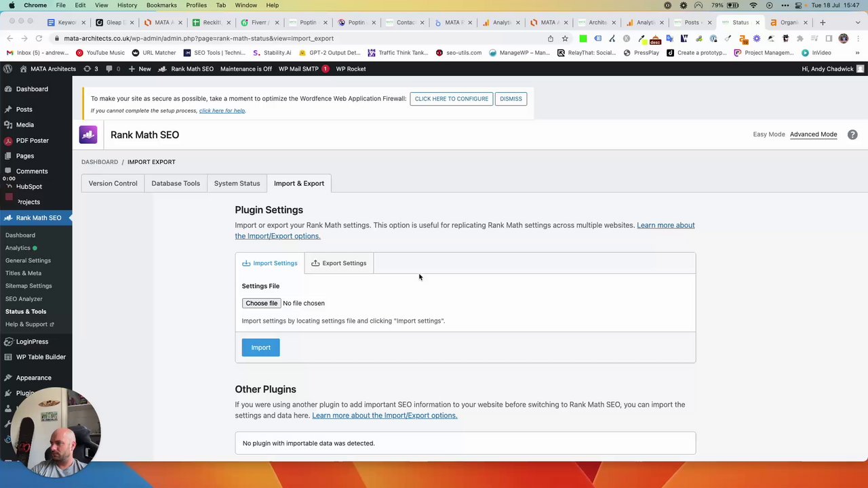
Task: Open the Chrome History menu
Action: click(x=127, y=5)
